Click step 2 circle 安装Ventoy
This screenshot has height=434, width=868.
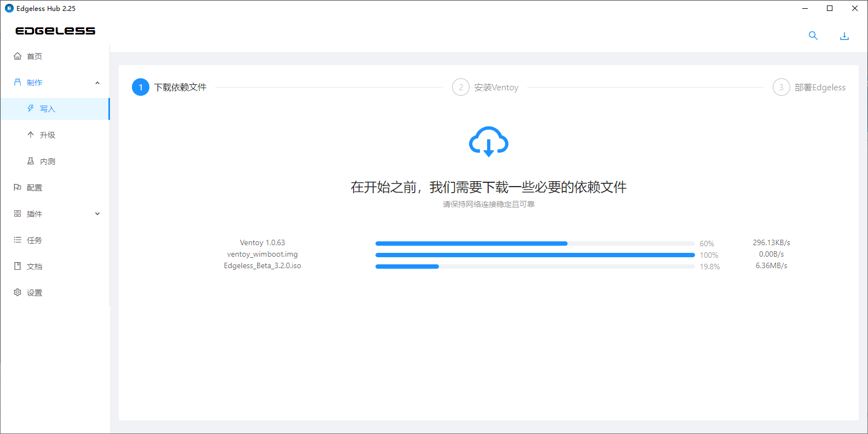coord(461,87)
